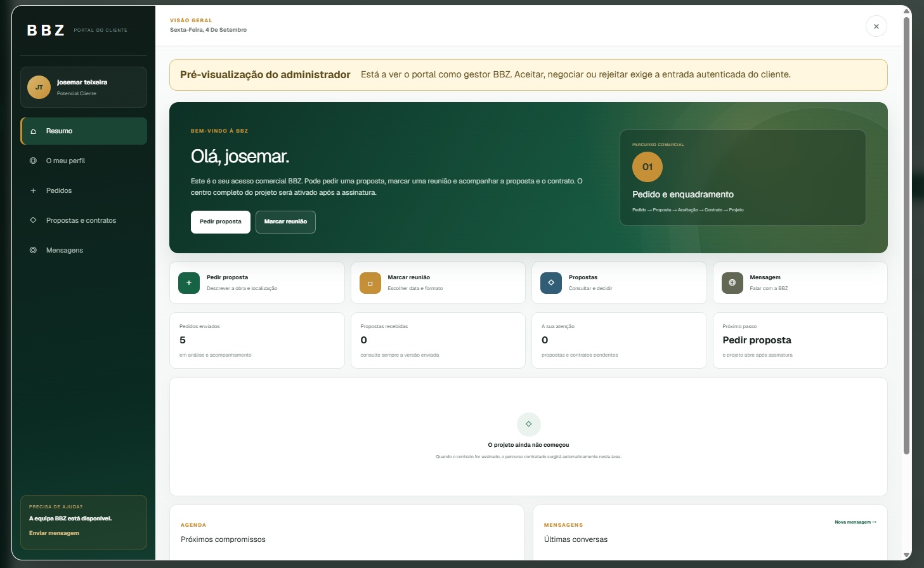Click the plus icon beside Pedidos
Image resolution: width=924 pixels, height=568 pixels.
tap(33, 191)
